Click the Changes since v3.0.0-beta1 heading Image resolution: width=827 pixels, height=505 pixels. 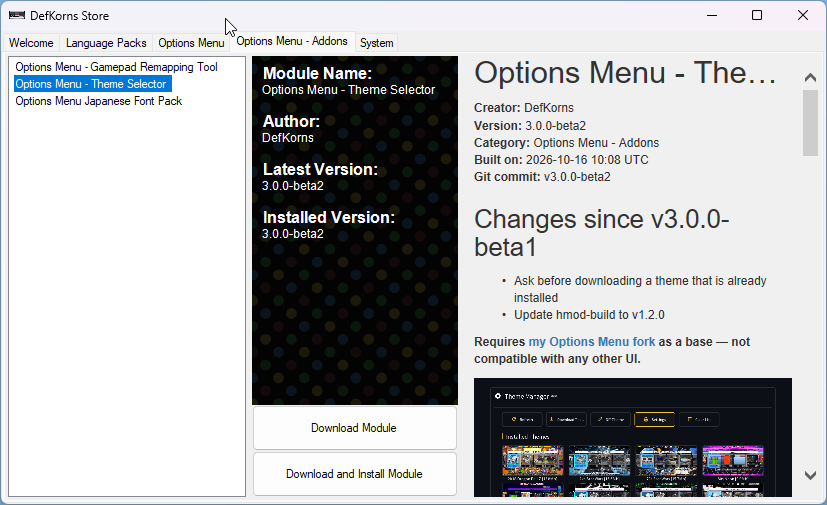[601, 233]
